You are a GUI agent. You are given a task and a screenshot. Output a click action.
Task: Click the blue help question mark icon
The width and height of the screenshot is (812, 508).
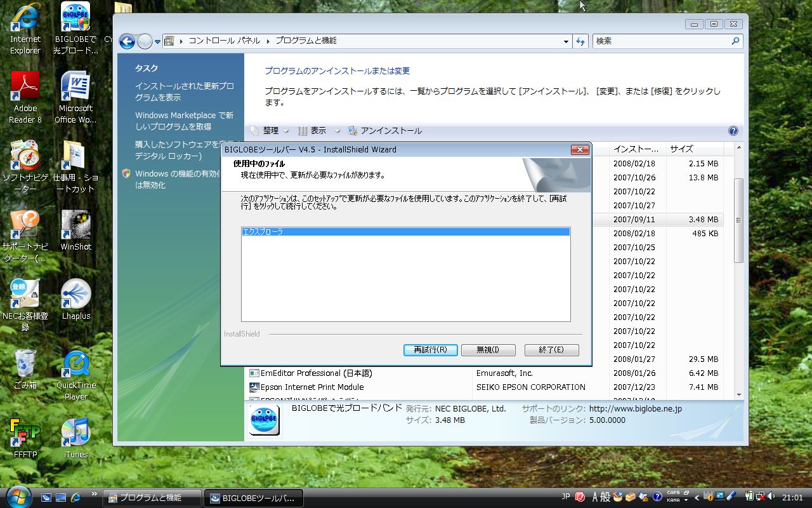click(733, 131)
